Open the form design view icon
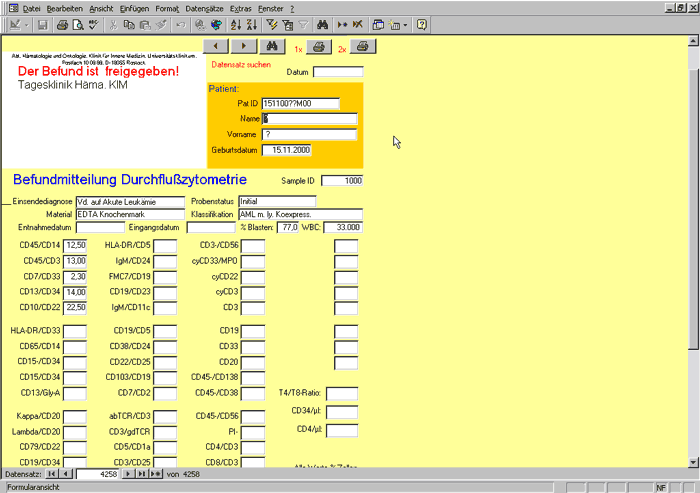Screen dimensions: 700x493 (x=15, y=25)
